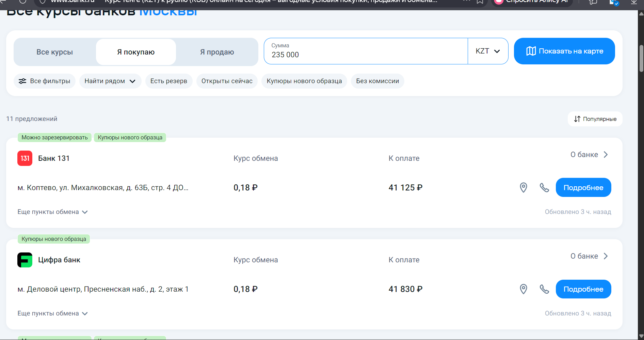Click Купюры нового образца tag on Цифра банк

click(54, 239)
